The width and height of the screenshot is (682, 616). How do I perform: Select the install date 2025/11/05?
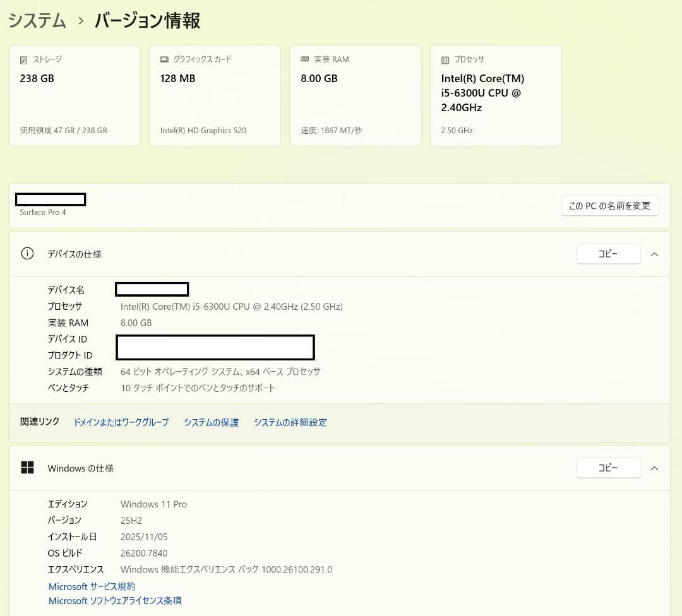pos(144,537)
